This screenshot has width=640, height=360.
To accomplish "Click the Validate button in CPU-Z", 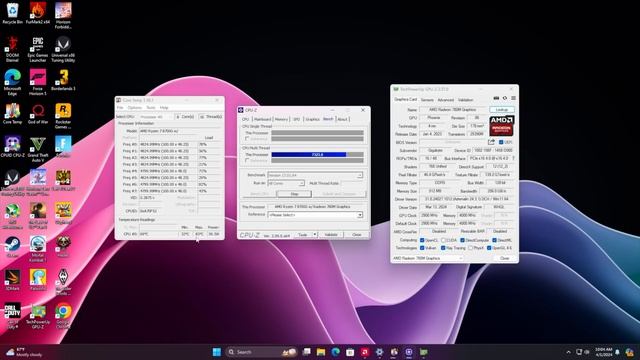I will click(x=331, y=235).
